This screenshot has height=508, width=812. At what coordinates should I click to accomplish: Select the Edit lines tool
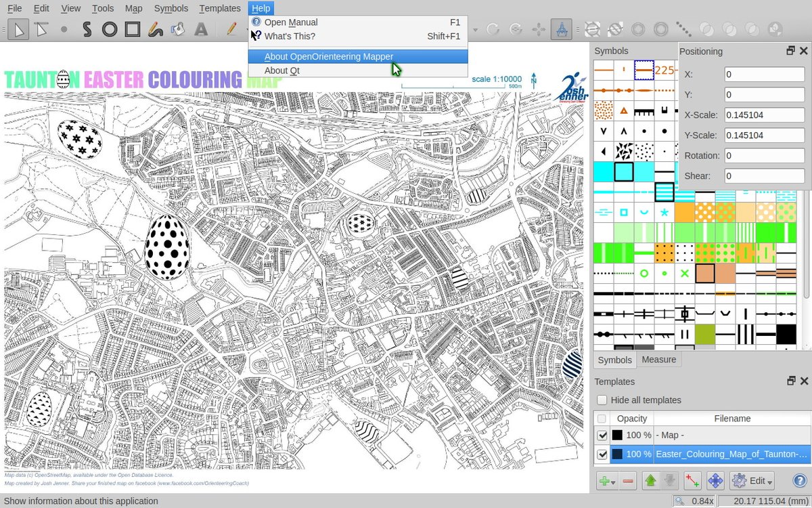tap(41, 29)
